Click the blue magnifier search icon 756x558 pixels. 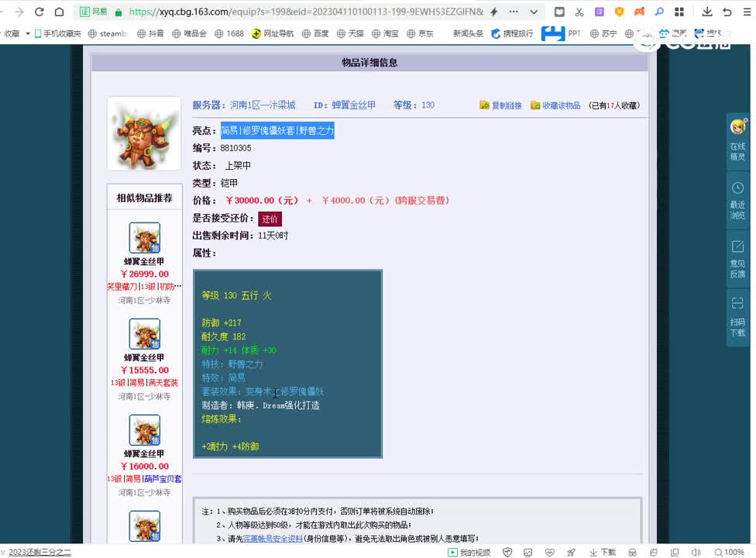[x=659, y=12]
